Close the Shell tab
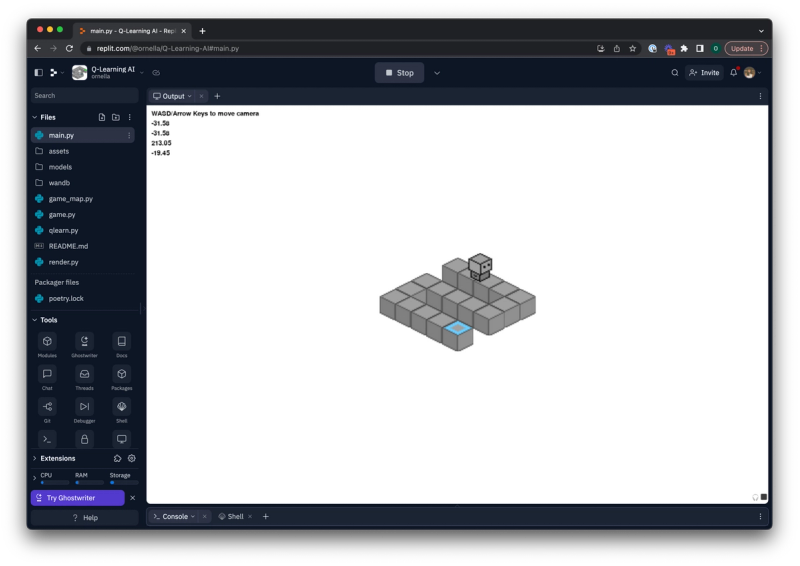This screenshot has height=566, width=800. [x=250, y=516]
